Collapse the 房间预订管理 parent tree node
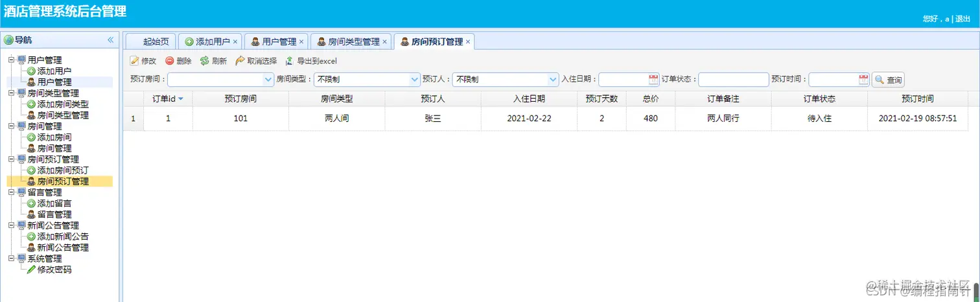The height and width of the screenshot is (302, 980). (11, 159)
